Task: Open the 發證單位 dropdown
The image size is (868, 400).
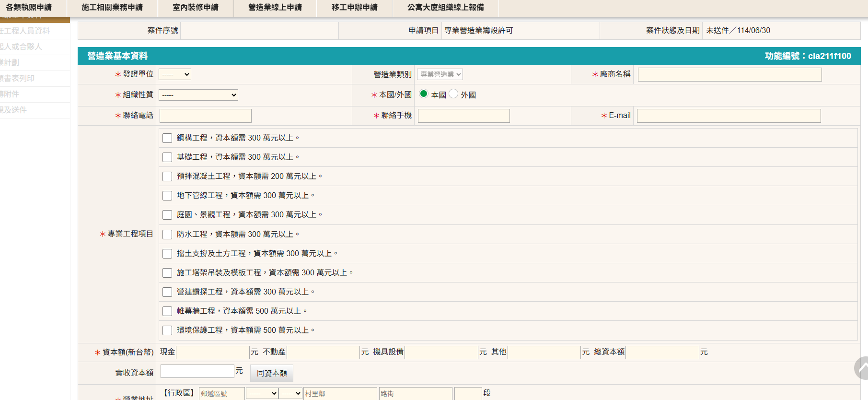Action: 175,74
